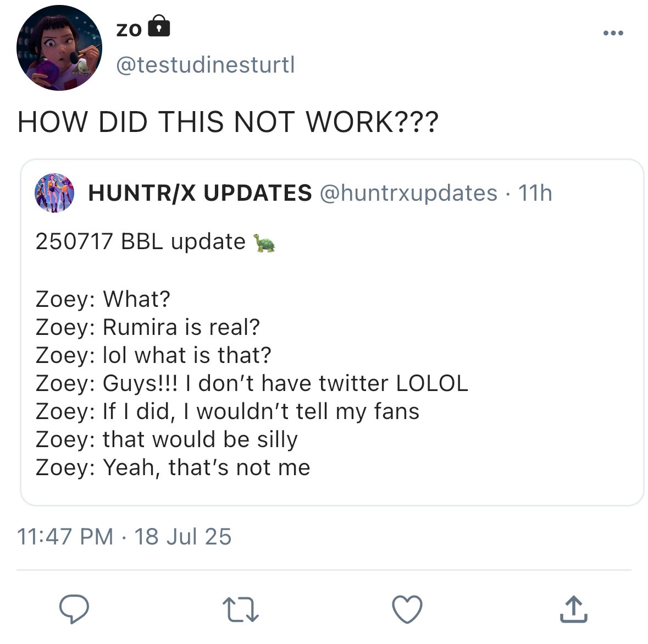Open quoted tweet at "Rumira is real?"
Viewport: 648px width, 644px height.
pyautogui.click(x=181, y=327)
